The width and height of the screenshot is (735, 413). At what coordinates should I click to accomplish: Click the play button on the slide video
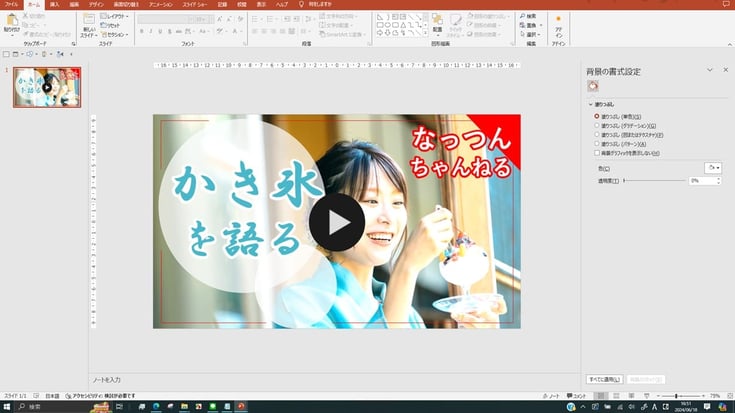coord(337,223)
